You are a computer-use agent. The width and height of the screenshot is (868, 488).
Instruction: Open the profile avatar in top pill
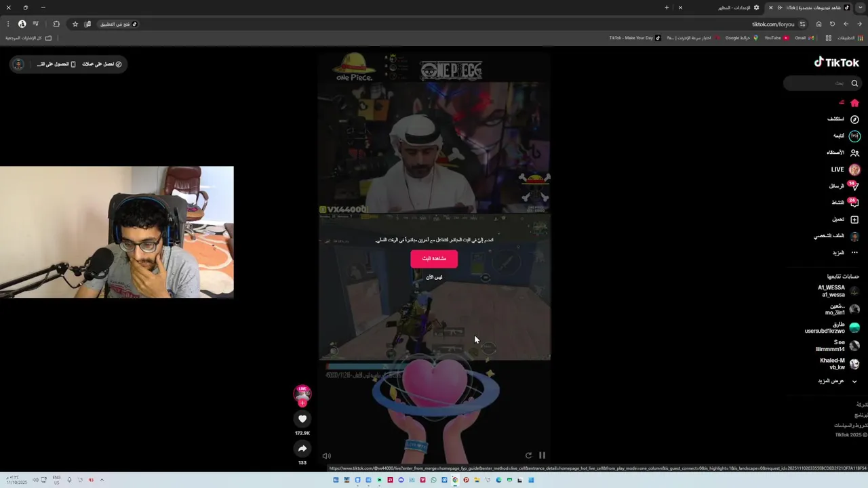pyautogui.click(x=18, y=64)
